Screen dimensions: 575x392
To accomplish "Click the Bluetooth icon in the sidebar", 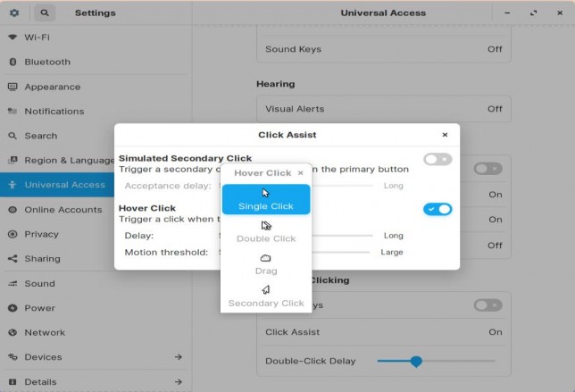I will point(12,63).
